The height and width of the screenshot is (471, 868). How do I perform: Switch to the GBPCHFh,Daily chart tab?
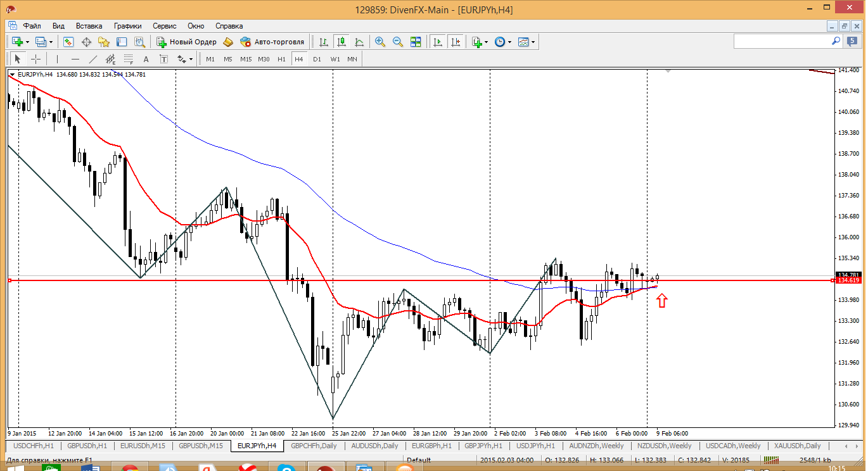coord(314,446)
